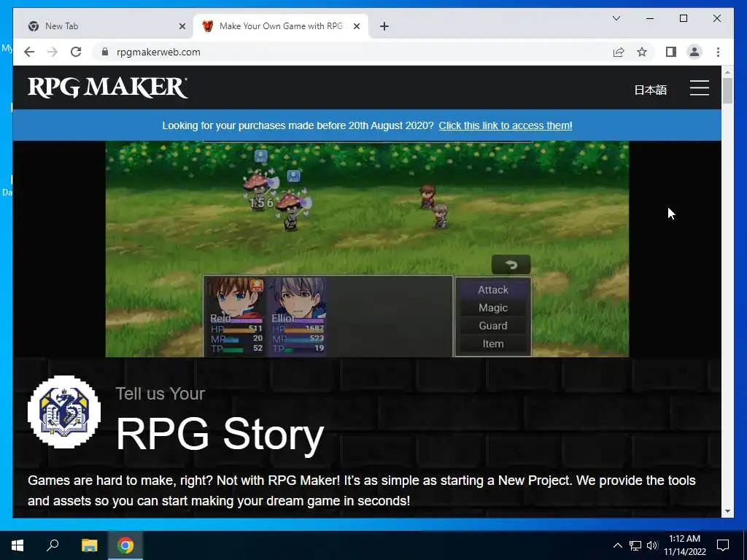The width and height of the screenshot is (747, 560).
Task: Click the RPG Story heading
Action: (x=220, y=434)
